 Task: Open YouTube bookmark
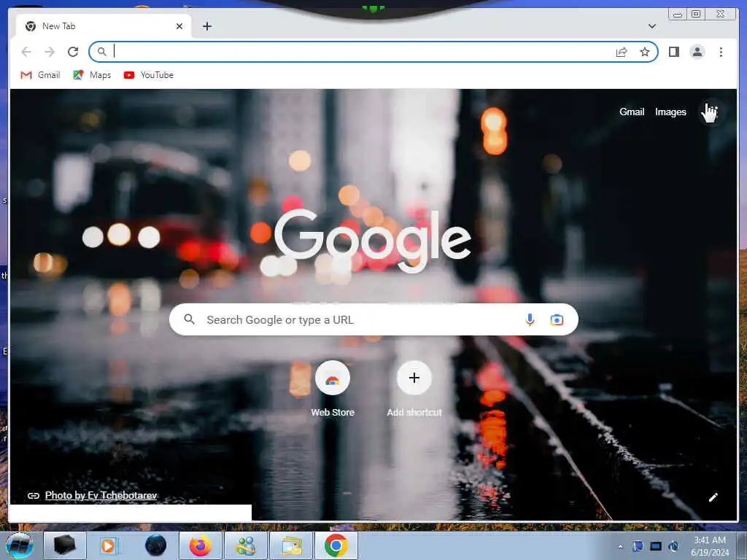tap(148, 75)
